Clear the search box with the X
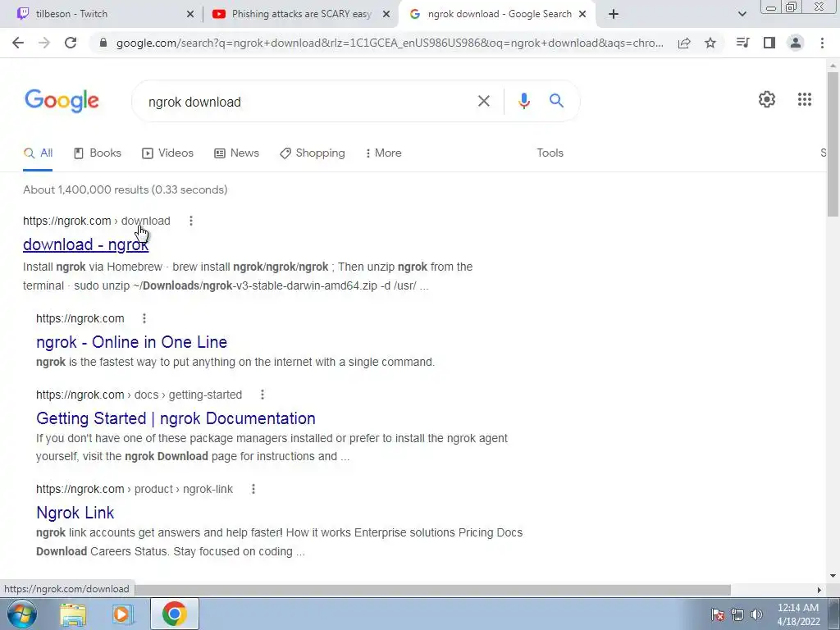The image size is (840, 630). pos(484,101)
